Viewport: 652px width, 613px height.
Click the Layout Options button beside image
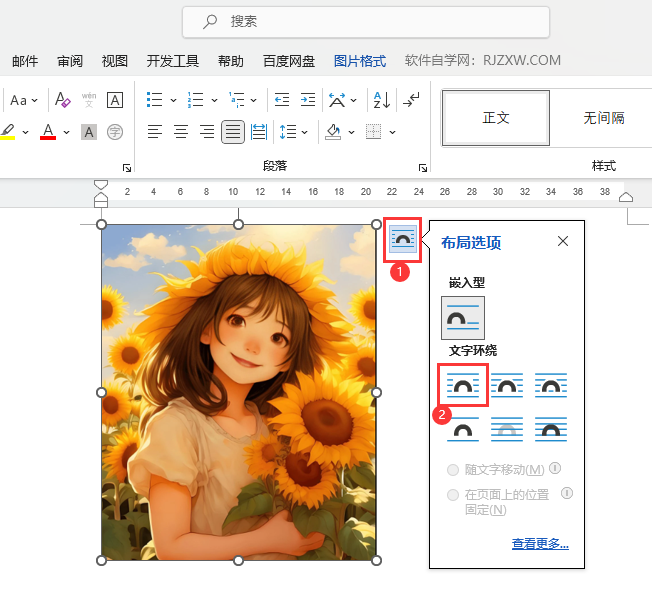coord(403,239)
